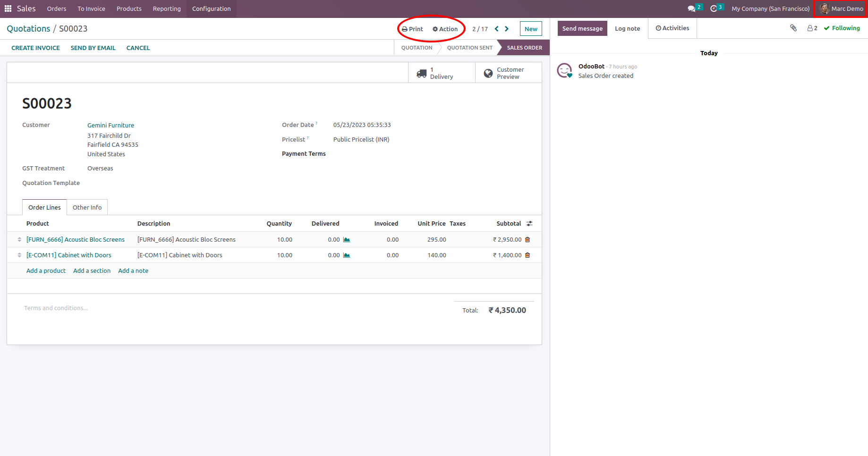
Task: Cancel the sales order
Action: (x=138, y=48)
